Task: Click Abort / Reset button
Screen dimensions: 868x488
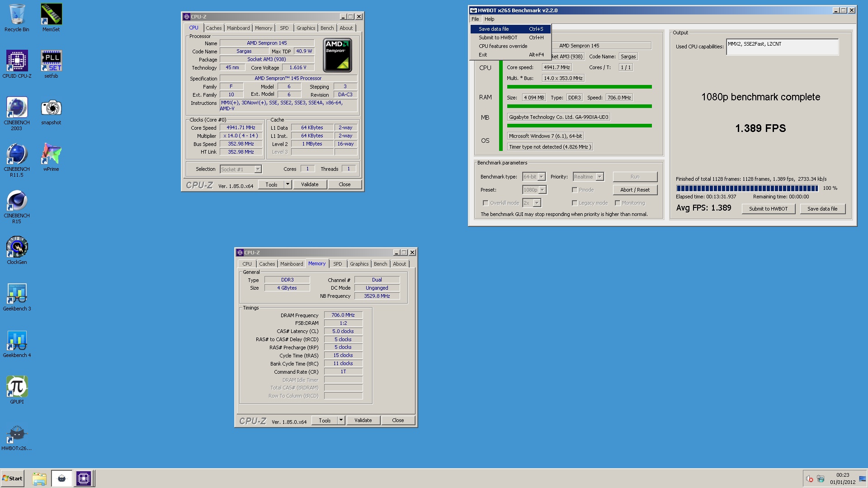Action: click(x=635, y=190)
